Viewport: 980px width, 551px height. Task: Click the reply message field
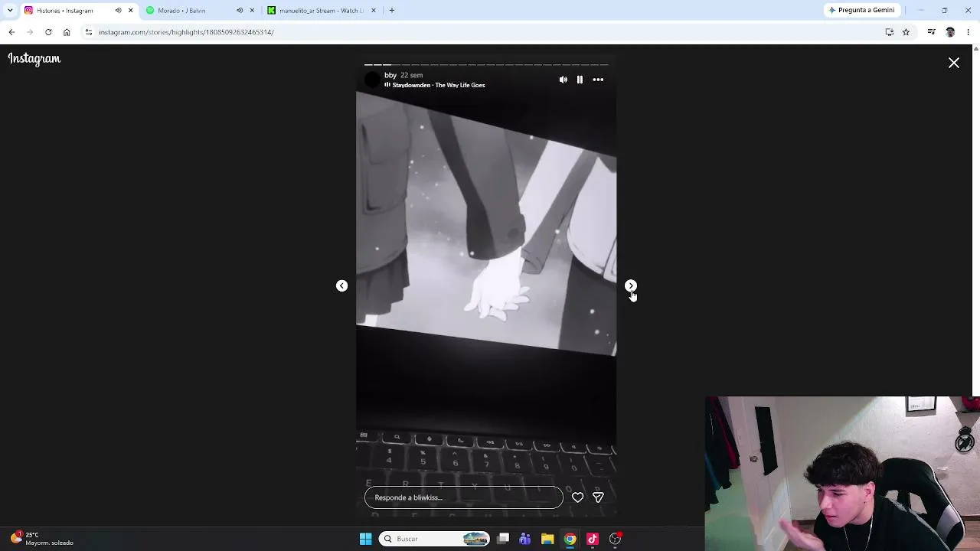(x=464, y=497)
